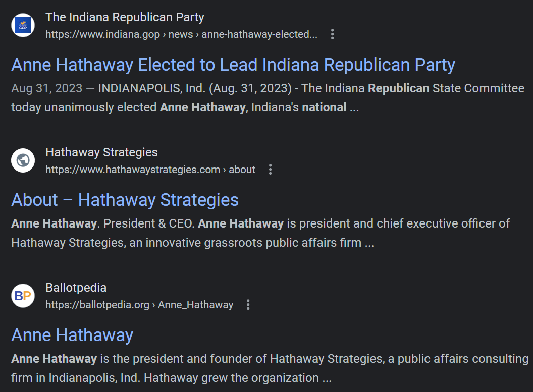
Task: Click the Aug 31, 2023 snippet text
Action: click(268, 98)
